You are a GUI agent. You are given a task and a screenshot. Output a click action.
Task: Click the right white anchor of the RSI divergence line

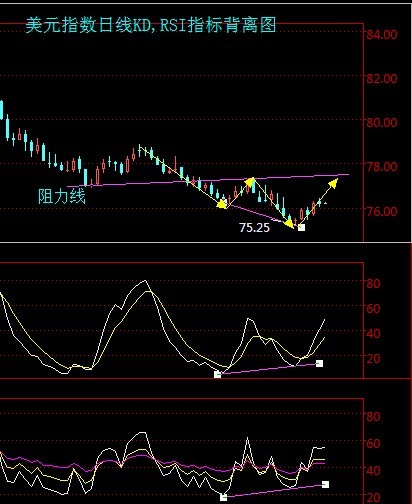click(325, 484)
